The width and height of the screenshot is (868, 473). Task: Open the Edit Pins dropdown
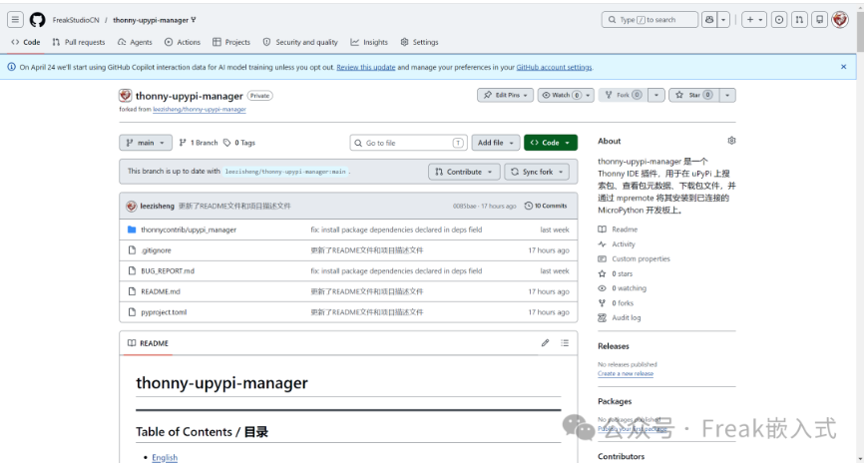[506, 95]
